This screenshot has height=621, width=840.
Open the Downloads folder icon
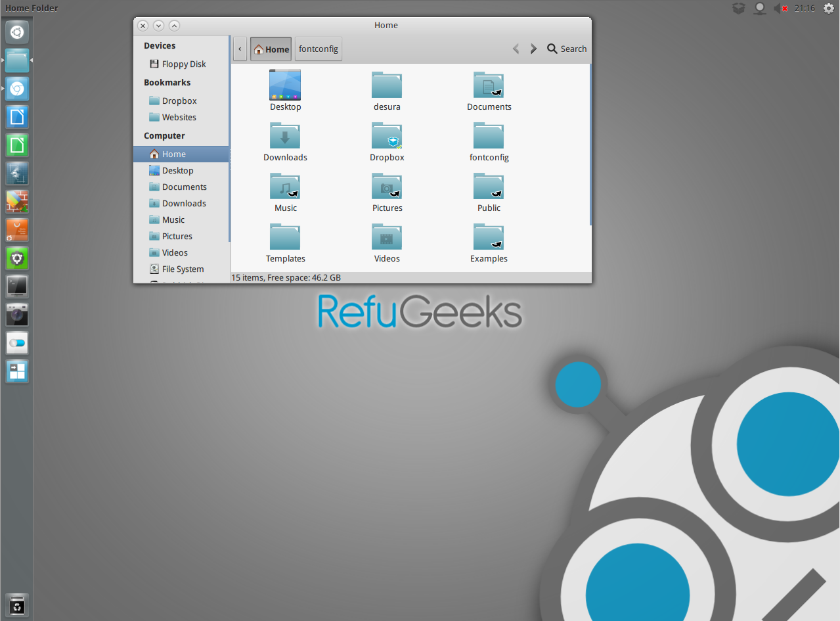click(285, 136)
